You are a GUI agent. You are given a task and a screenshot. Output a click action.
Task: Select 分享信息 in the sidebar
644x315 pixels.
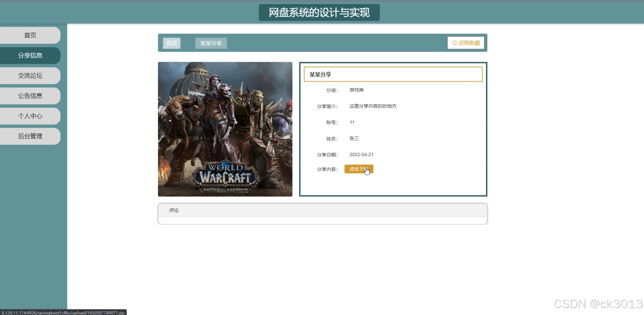pos(30,56)
